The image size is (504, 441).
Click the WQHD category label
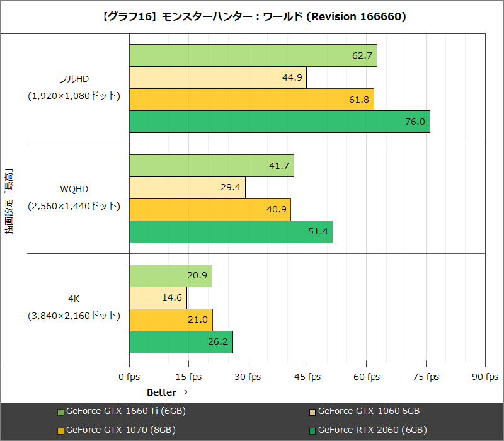74,189
